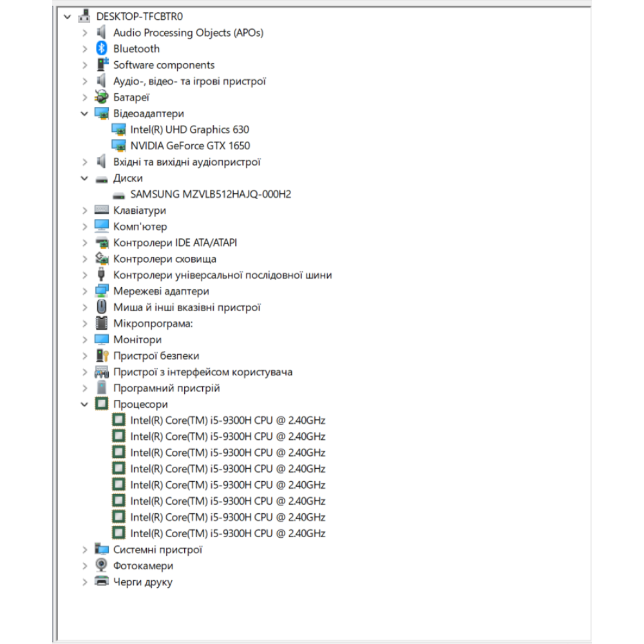Click the USB controllers plug icon
This screenshot has width=644, height=644.
[101, 274]
